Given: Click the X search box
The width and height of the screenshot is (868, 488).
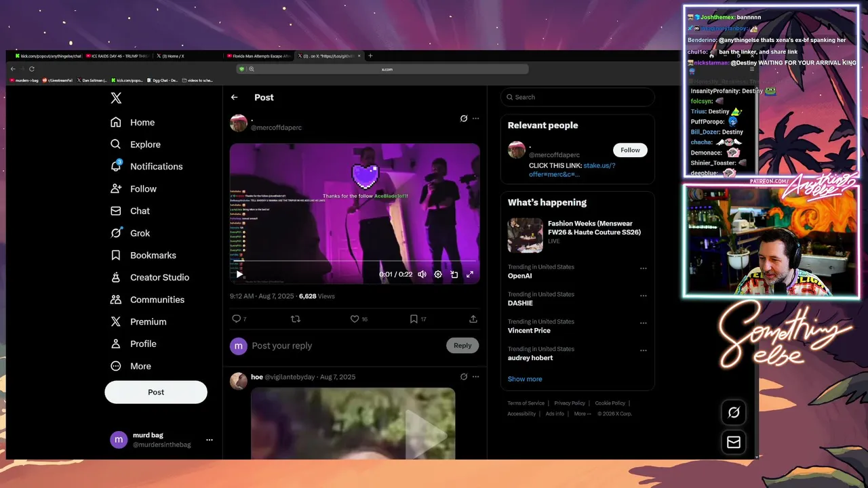Looking at the screenshot, I should (578, 97).
